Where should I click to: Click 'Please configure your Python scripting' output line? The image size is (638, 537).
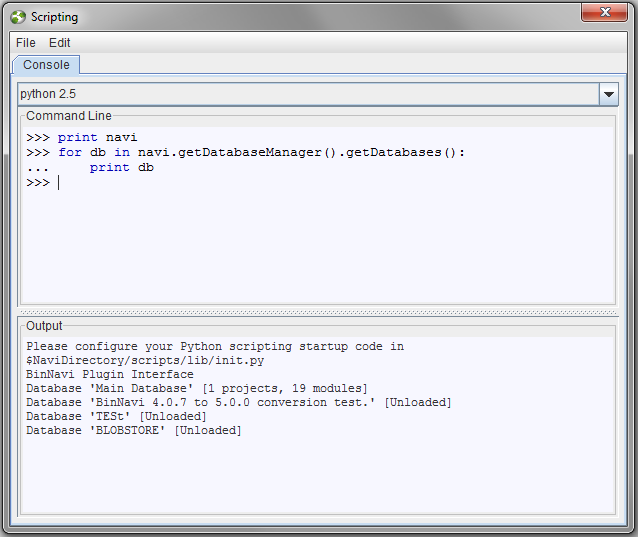point(215,347)
